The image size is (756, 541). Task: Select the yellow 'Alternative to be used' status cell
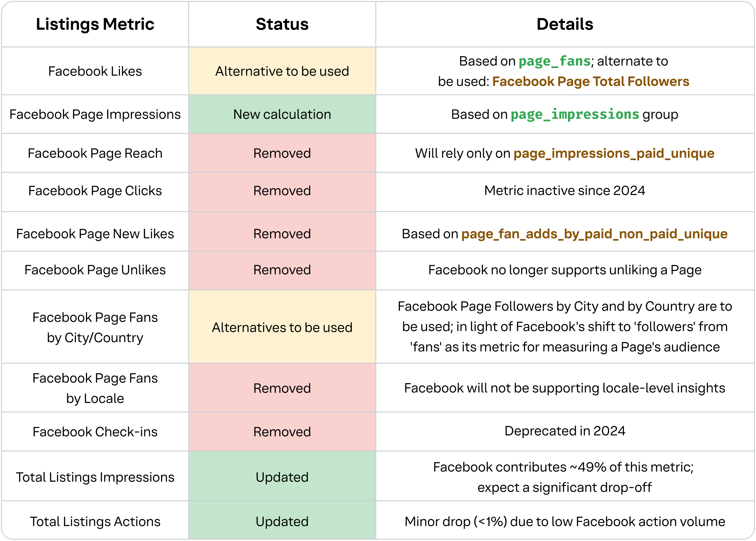click(282, 71)
